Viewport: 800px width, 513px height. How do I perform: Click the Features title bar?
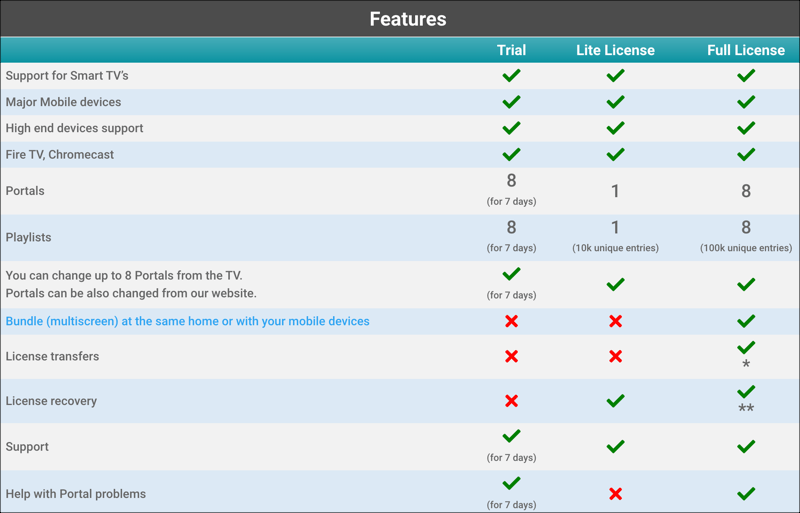click(x=407, y=19)
